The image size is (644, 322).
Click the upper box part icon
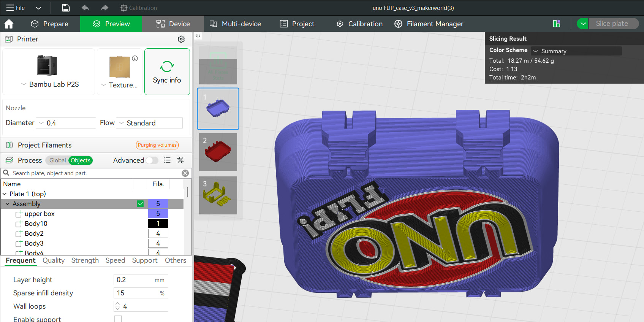point(19,214)
